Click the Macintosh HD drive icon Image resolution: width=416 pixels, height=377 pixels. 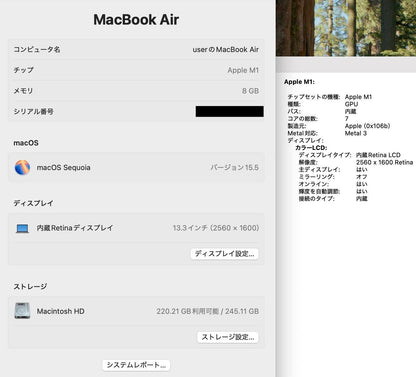pyautogui.click(x=22, y=311)
